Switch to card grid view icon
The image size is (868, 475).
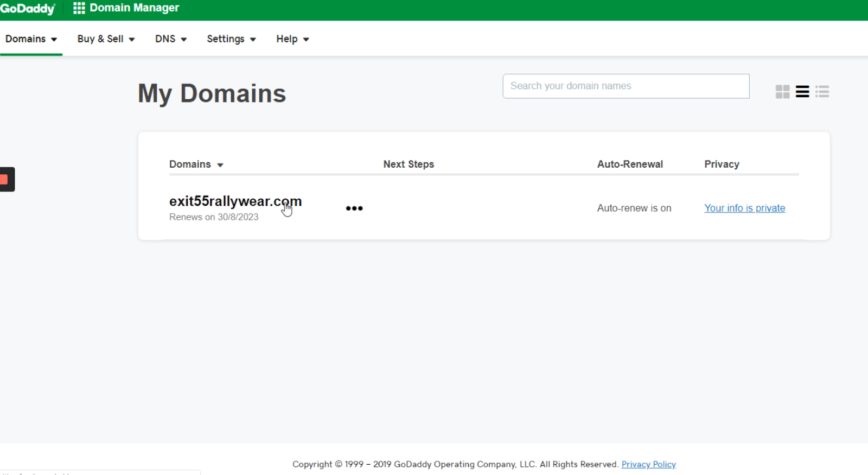782,92
